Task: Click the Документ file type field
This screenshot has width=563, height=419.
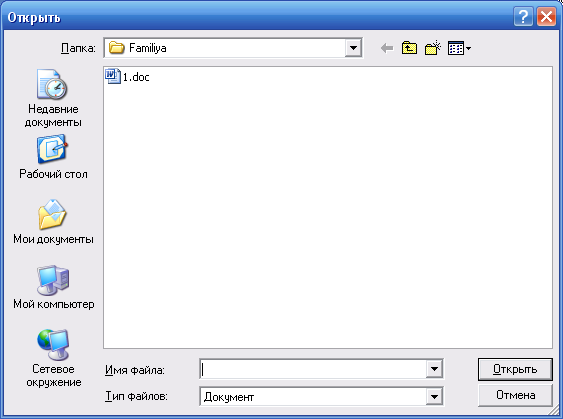Action: (313, 397)
